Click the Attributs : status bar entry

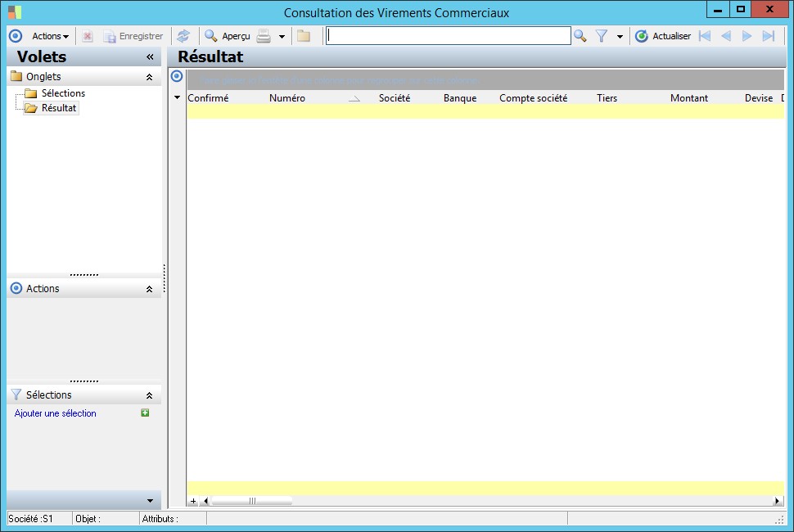tap(160, 519)
